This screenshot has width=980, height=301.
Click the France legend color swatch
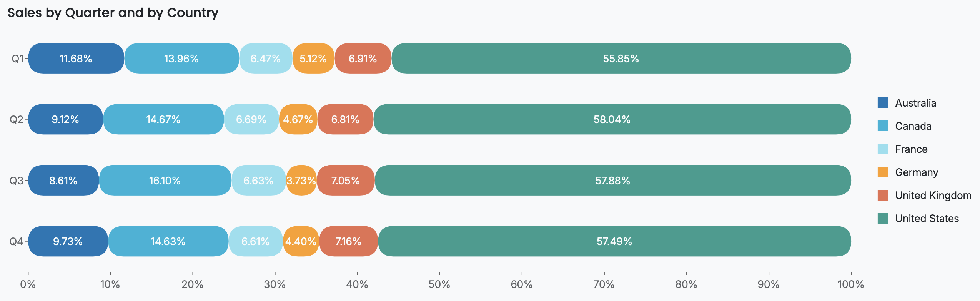pyautogui.click(x=883, y=149)
